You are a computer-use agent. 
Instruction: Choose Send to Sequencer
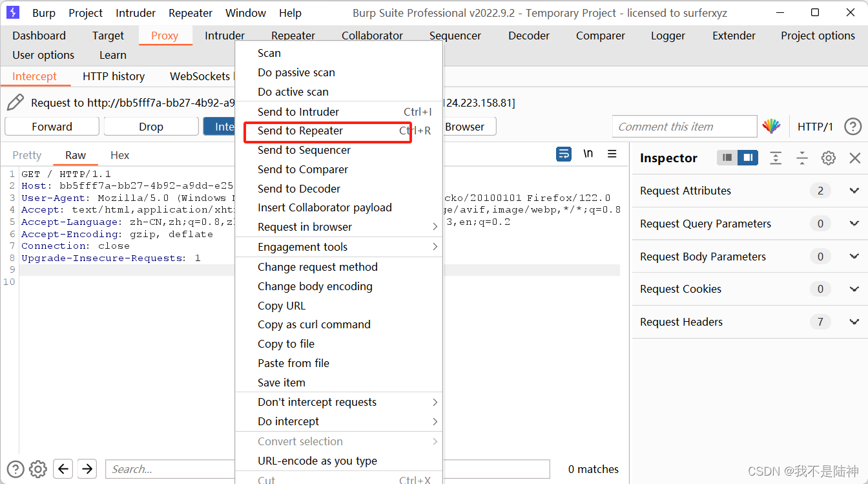[x=339, y=150]
